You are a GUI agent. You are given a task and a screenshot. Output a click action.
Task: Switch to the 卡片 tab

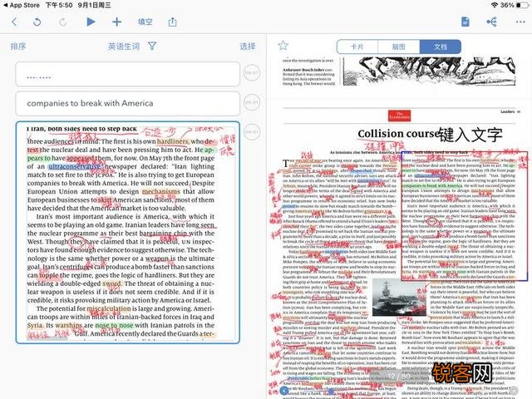click(x=357, y=47)
